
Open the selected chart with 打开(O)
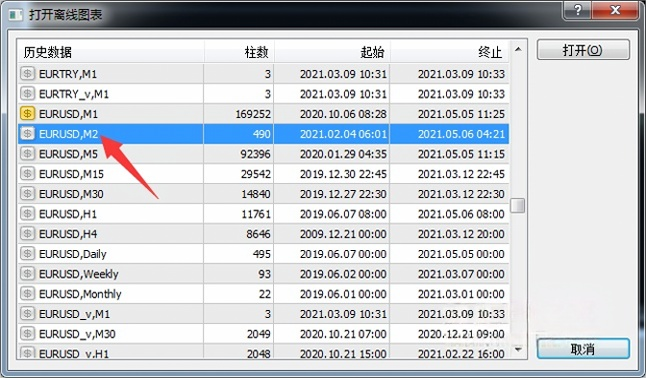[x=583, y=50]
